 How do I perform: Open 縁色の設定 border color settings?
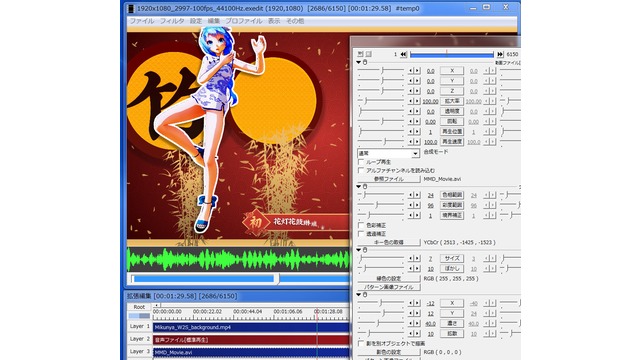click(389, 278)
